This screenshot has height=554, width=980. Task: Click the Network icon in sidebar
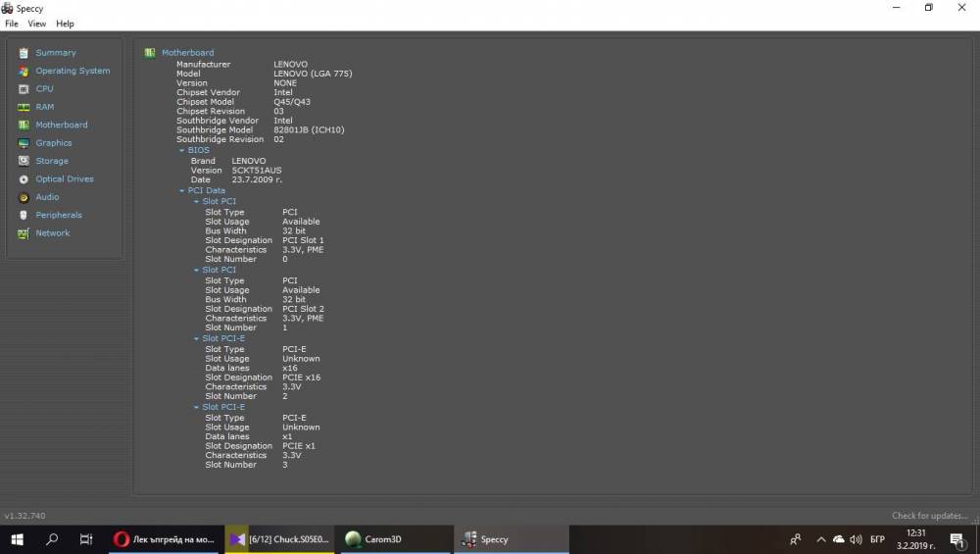[x=24, y=233]
